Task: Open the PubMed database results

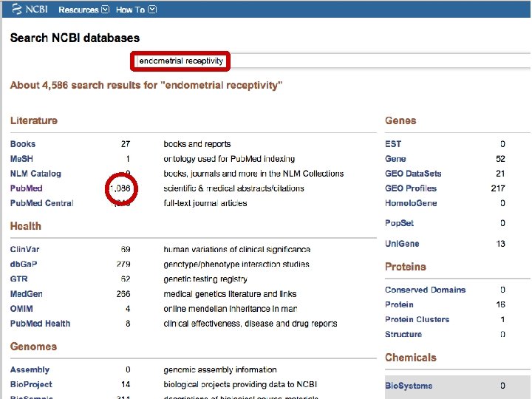Action: (26, 188)
